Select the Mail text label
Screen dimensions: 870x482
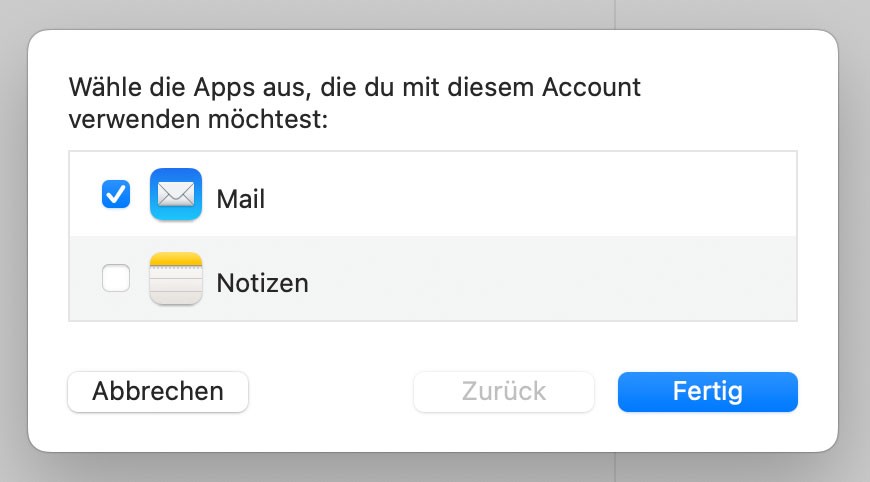click(241, 199)
